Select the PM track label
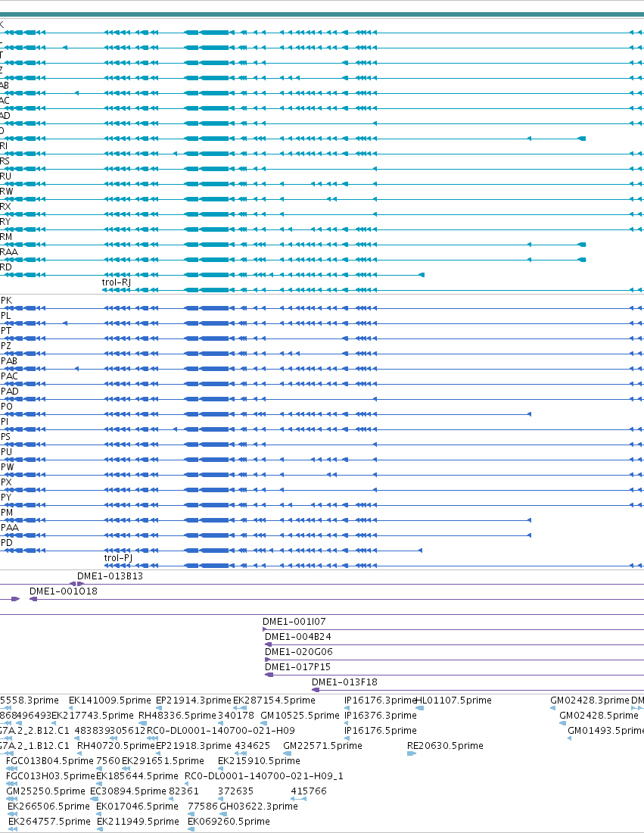Image resolution: width=644 pixels, height=833 pixels. [7, 513]
